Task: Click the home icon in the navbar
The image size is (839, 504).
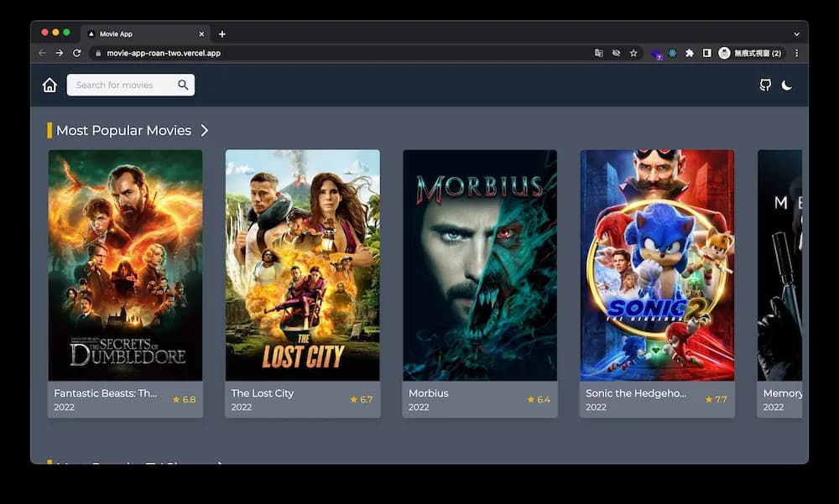Action: click(x=50, y=85)
